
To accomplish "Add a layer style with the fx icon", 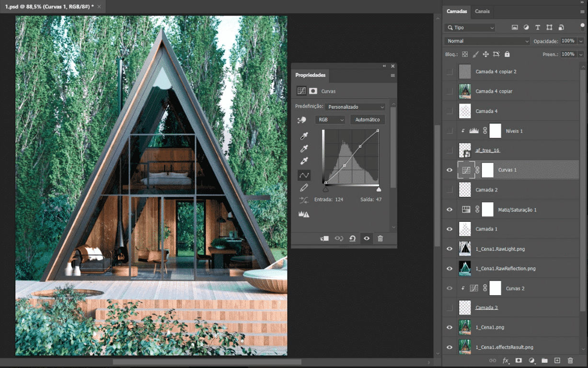I will 506,360.
